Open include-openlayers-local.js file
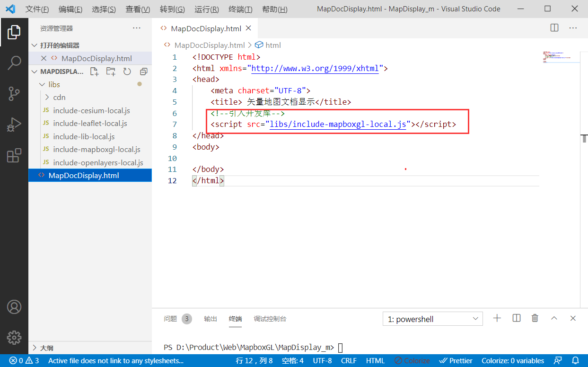This screenshot has height=367, width=588. click(x=90, y=162)
